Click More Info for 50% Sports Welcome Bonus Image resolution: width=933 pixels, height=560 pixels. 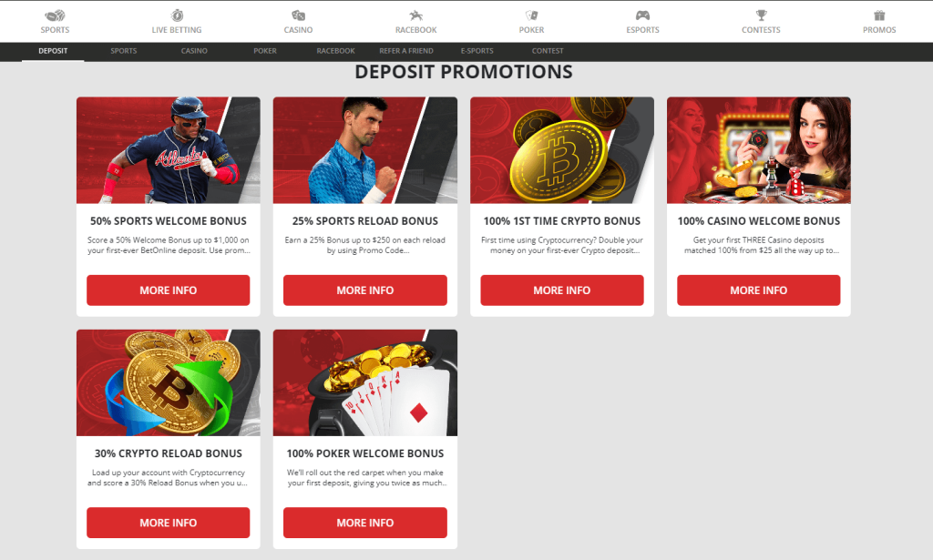169,290
